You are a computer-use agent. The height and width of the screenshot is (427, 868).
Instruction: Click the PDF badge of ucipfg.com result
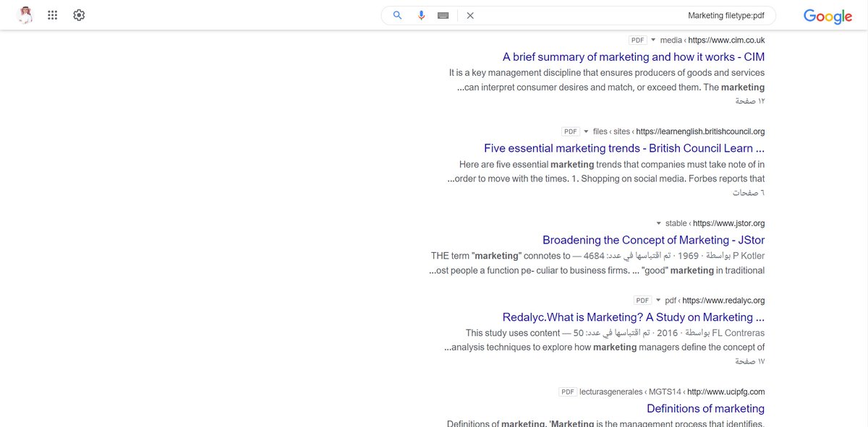click(568, 392)
